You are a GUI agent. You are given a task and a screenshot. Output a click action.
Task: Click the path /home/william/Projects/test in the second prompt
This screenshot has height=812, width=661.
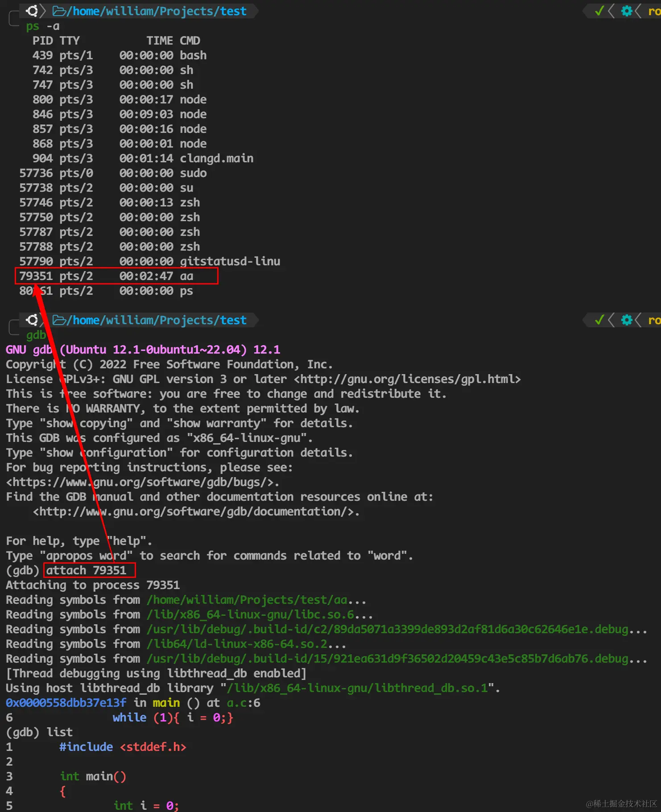pos(157,320)
